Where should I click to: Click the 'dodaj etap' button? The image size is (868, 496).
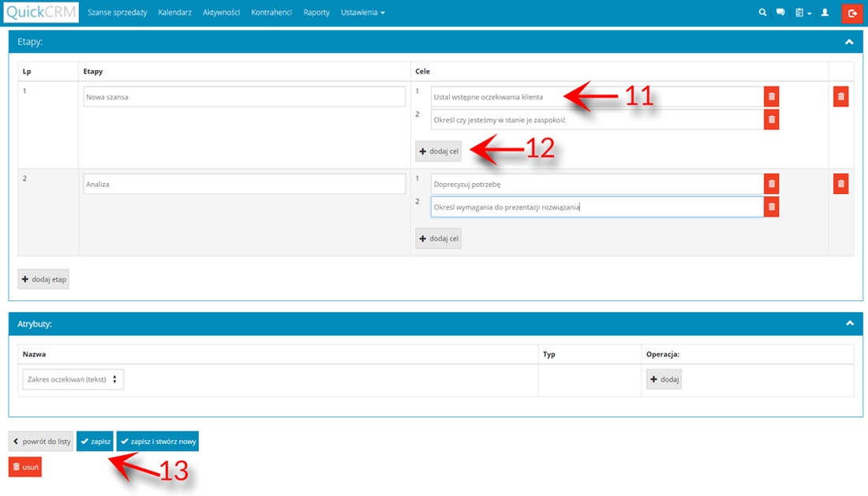[43, 279]
